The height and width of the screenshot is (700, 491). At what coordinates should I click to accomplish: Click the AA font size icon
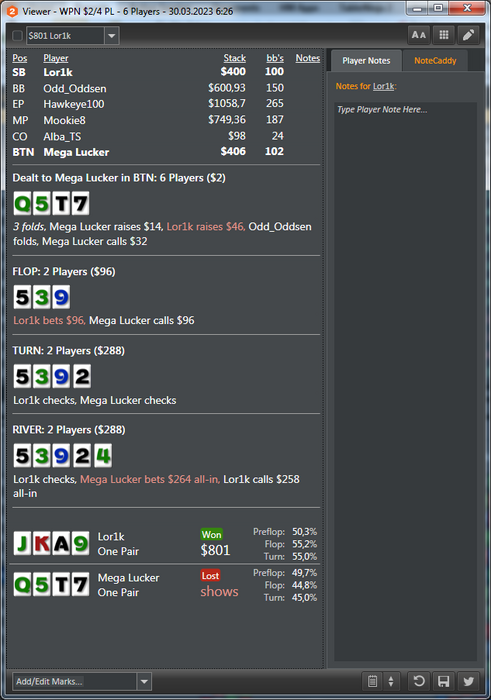pyautogui.click(x=419, y=35)
